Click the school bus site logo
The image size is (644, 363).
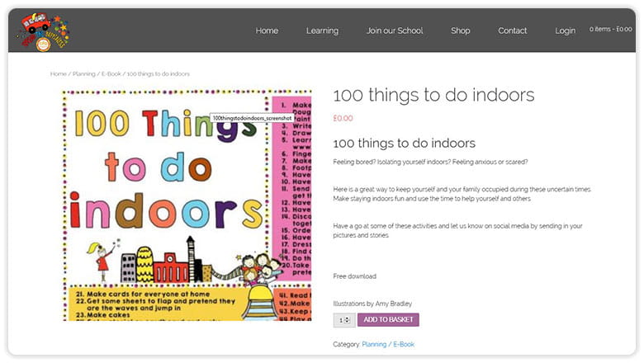pyautogui.click(x=44, y=31)
